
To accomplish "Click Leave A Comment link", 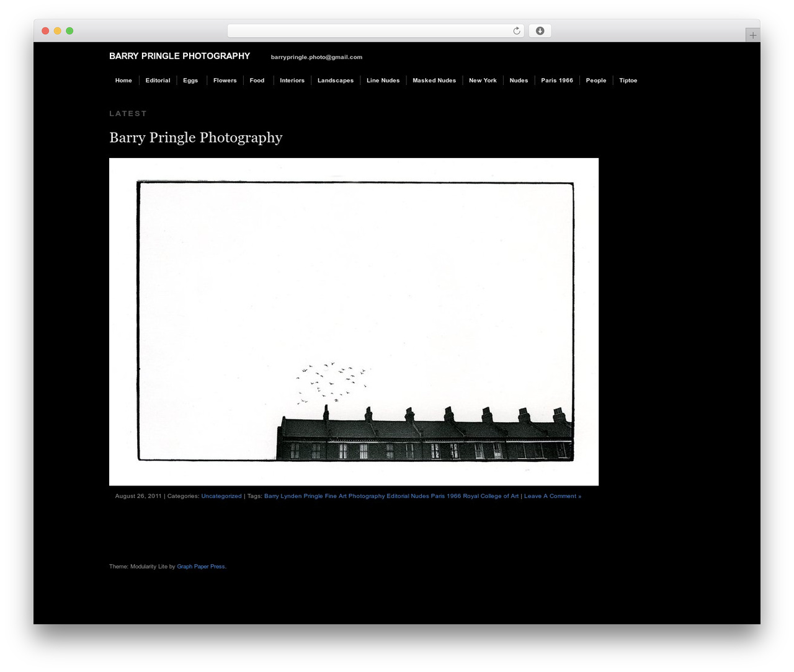I will pos(553,496).
